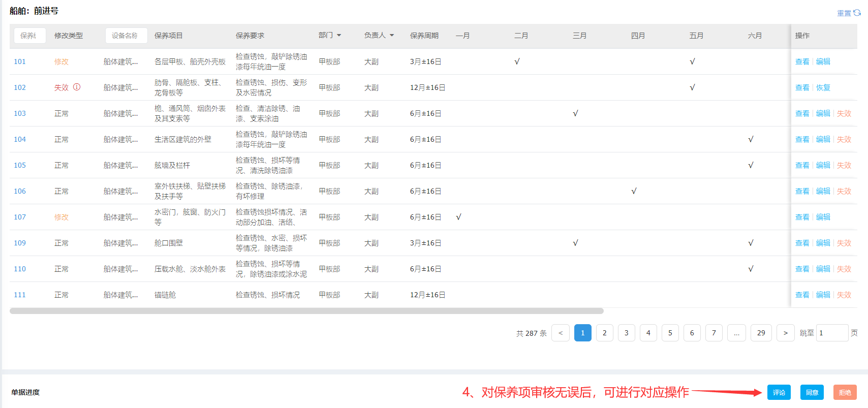Focus the 设备名称 search field
Viewport: 868px width, 408px height.
point(127,36)
